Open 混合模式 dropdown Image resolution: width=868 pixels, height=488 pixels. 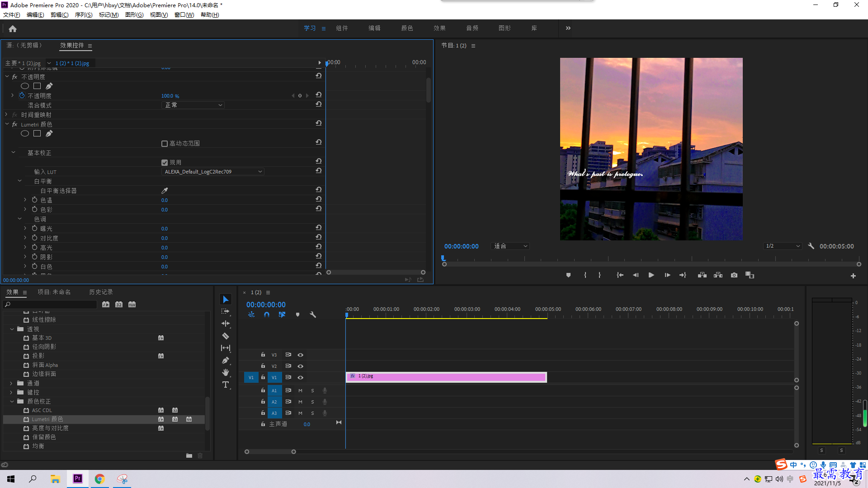pyautogui.click(x=193, y=105)
